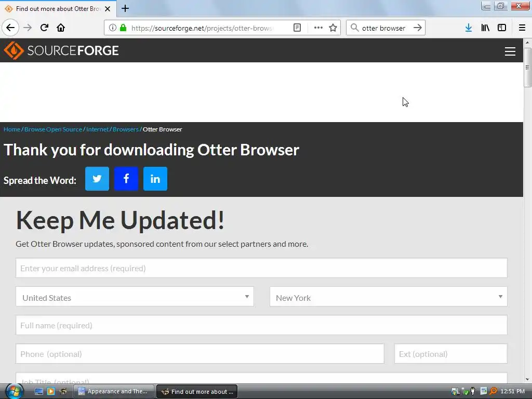This screenshot has width=532, height=399.
Task: Click the address bar URL
Action: [202, 28]
